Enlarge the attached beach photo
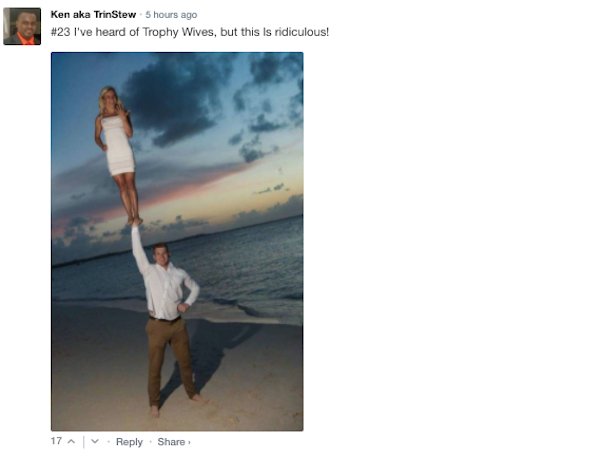 [177, 241]
